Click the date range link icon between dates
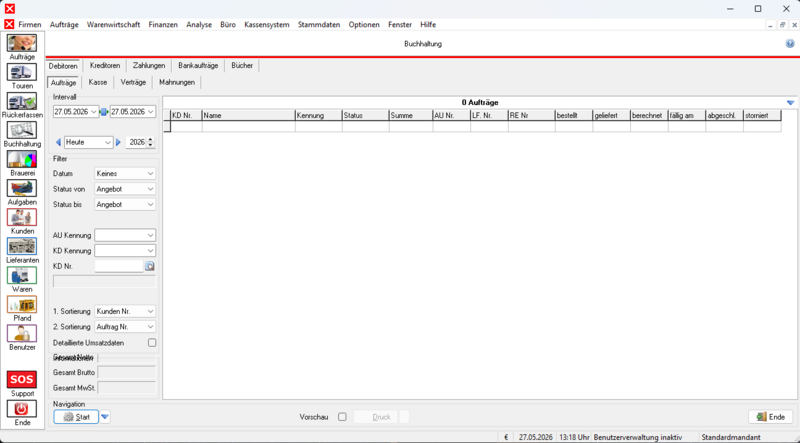Viewport: 800px width, 443px height. (x=104, y=112)
